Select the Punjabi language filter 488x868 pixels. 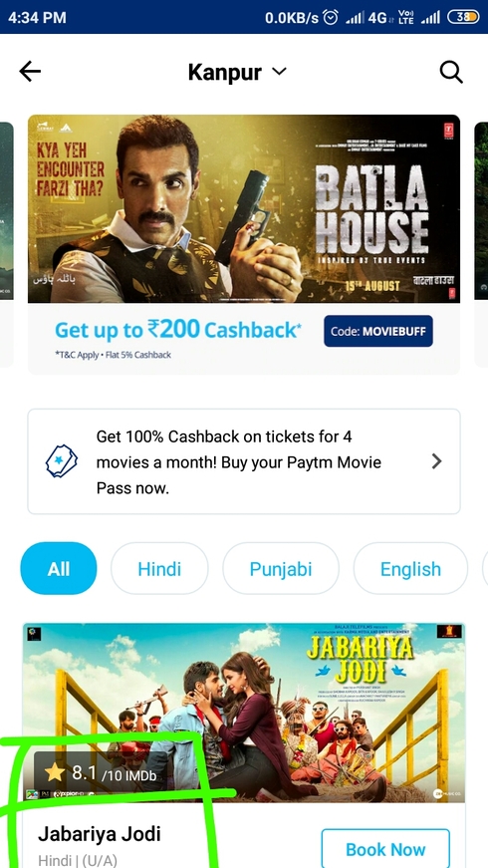click(x=281, y=568)
